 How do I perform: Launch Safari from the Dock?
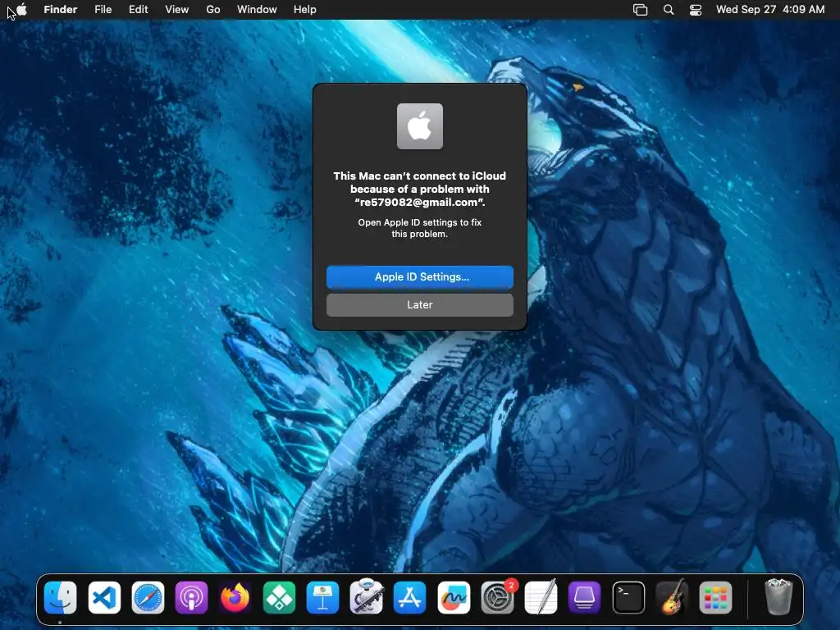pyautogui.click(x=148, y=597)
